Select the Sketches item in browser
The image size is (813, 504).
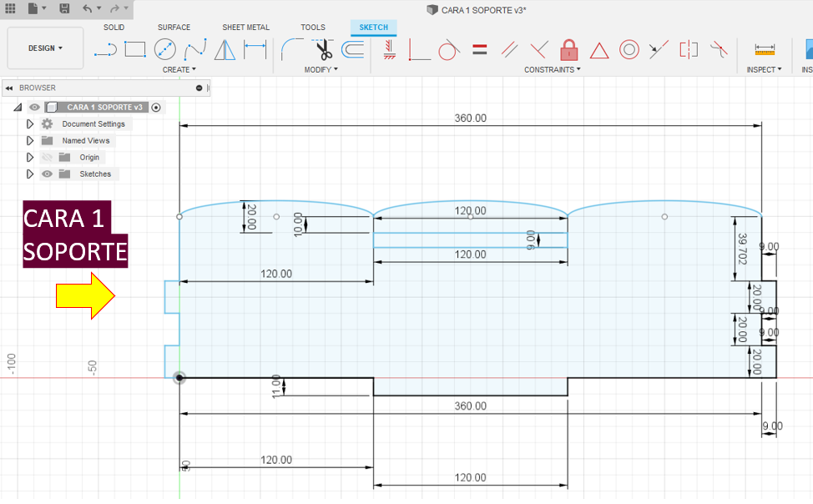(x=95, y=174)
